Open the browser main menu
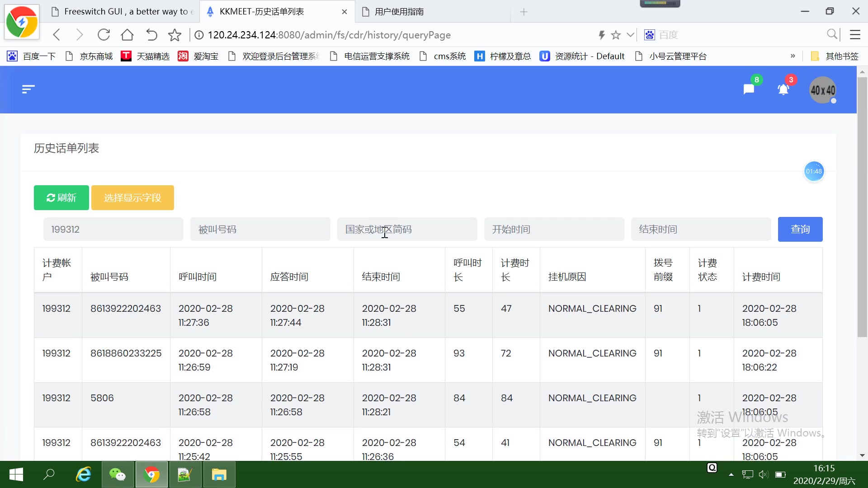868x488 pixels. point(855,34)
